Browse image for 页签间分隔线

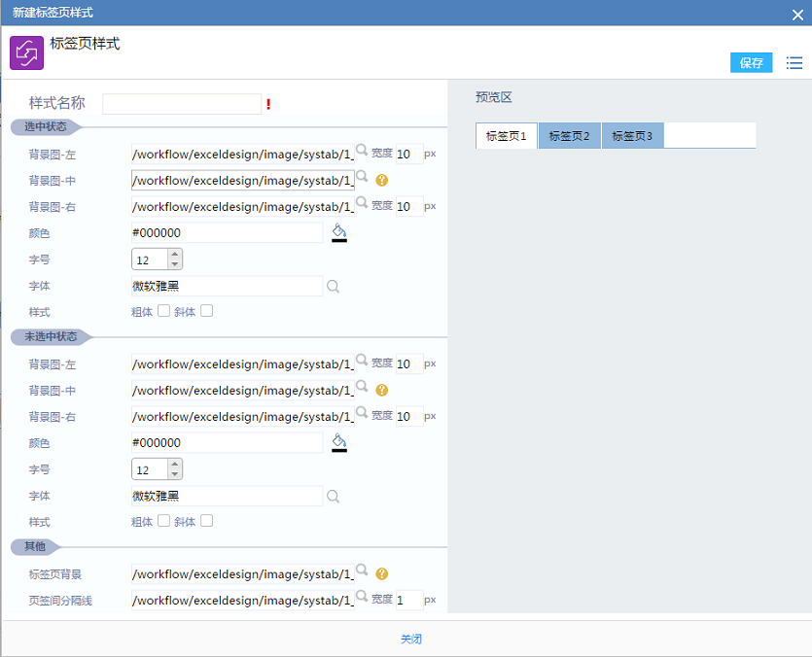tap(362, 597)
